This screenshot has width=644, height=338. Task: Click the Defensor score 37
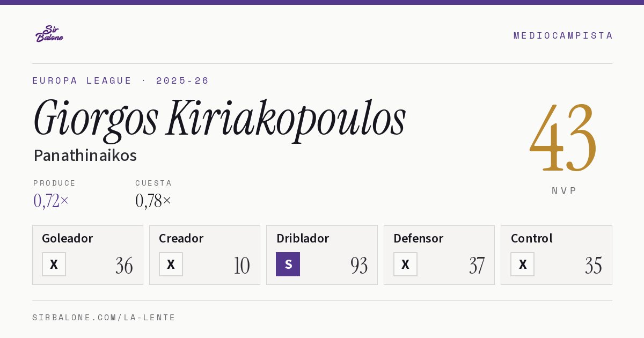click(x=477, y=266)
